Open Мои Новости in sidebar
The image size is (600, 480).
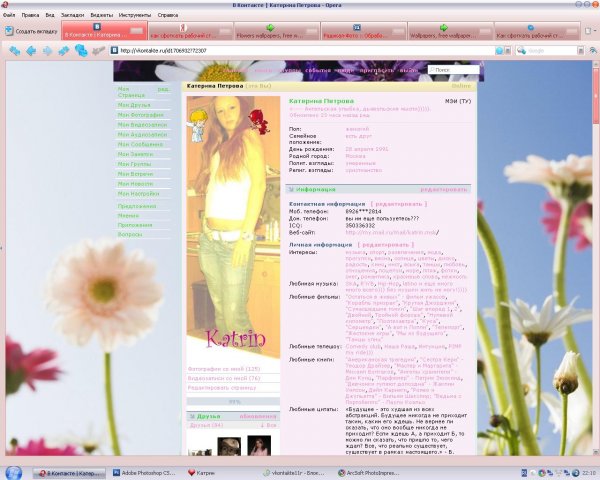pyautogui.click(x=135, y=184)
